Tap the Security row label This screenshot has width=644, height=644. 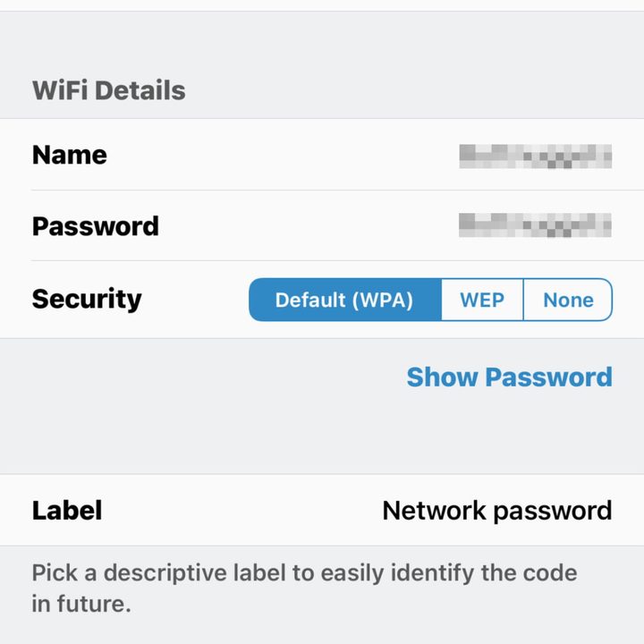tap(87, 299)
